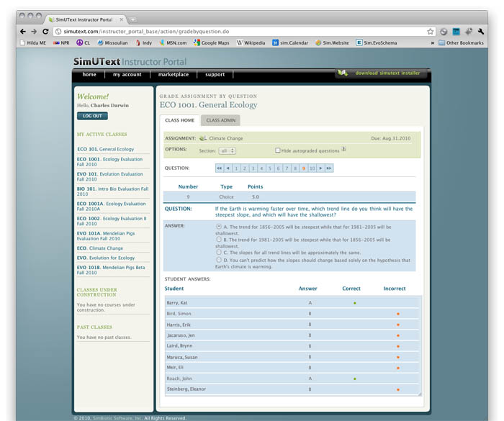Open the BIO 101 Intro Bio Evaluation class link
The height and width of the screenshot is (421, 504).
coord(112,191)
